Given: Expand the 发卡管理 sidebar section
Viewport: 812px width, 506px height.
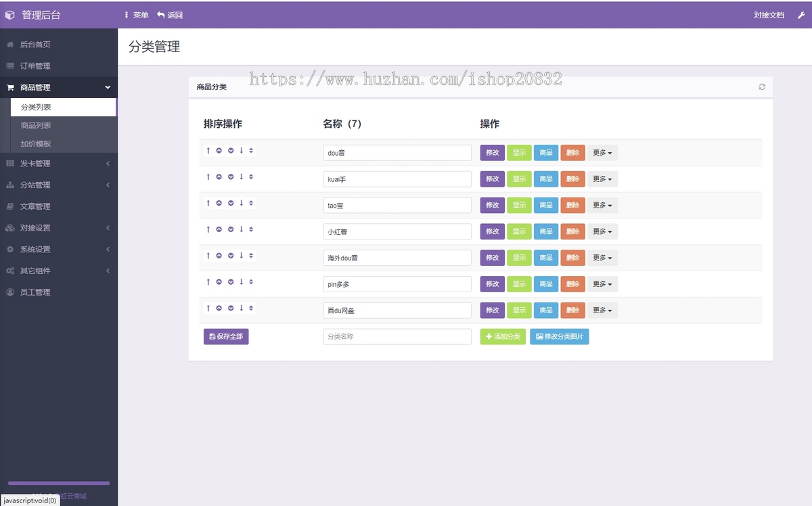Looking at the screenshot, I should click(x=59, y=163).
